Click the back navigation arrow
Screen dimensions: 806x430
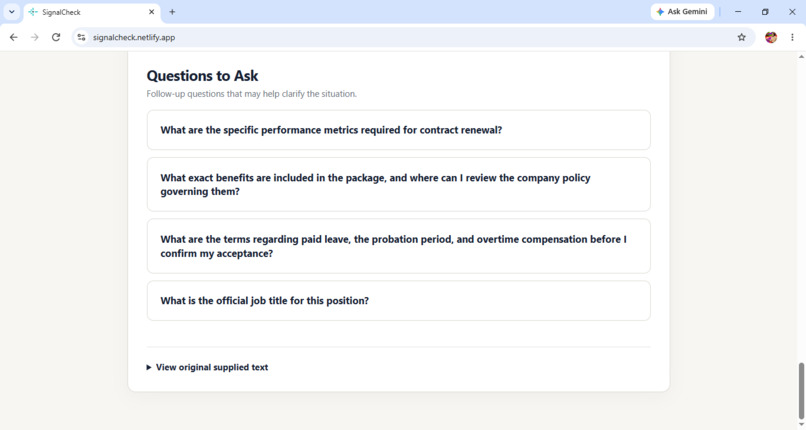pos(14,37)
